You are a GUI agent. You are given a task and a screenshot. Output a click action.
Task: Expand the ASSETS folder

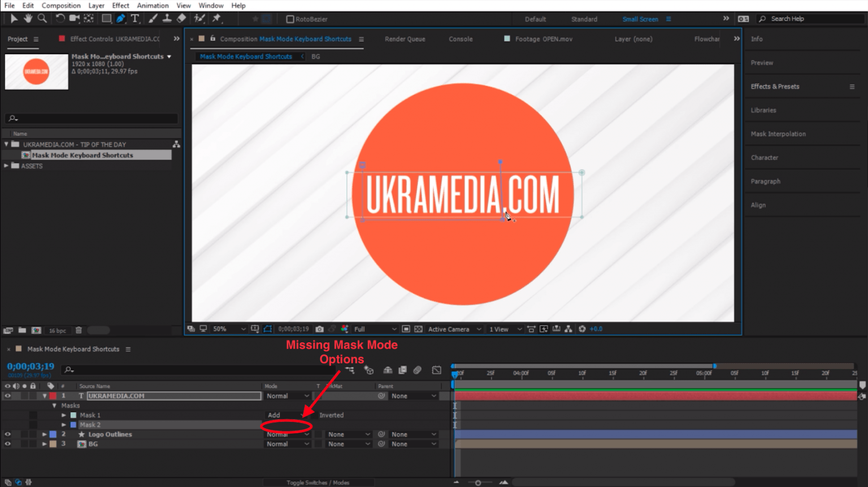[6, 166]
